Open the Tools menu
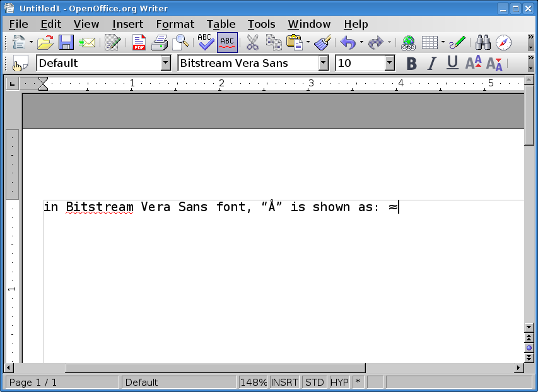Viewport: 538px width, 392px height. tap(262, 24)
